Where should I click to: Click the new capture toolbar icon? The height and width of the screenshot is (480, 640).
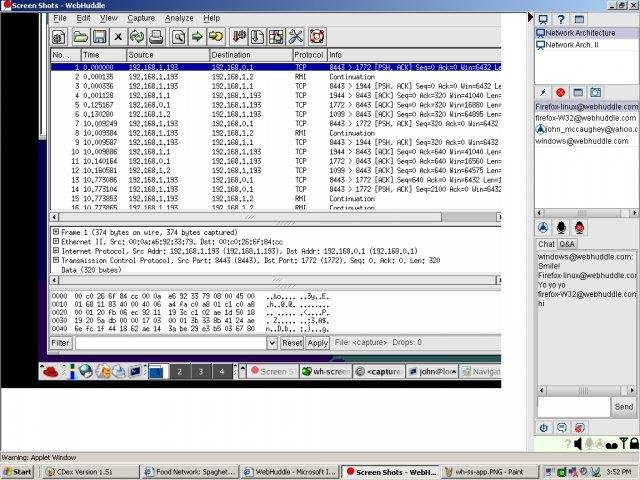point(59,37)
